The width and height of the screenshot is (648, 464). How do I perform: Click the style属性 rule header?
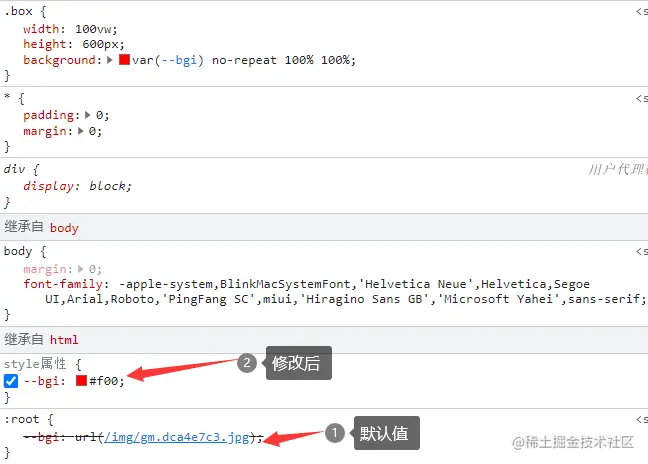[x=35, y=364]
